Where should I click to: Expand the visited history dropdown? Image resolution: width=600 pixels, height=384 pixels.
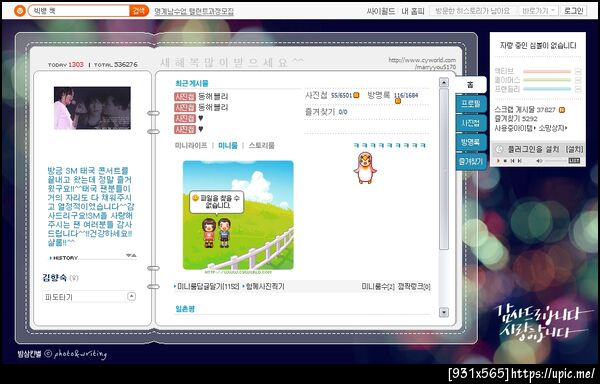coord(472,11)
